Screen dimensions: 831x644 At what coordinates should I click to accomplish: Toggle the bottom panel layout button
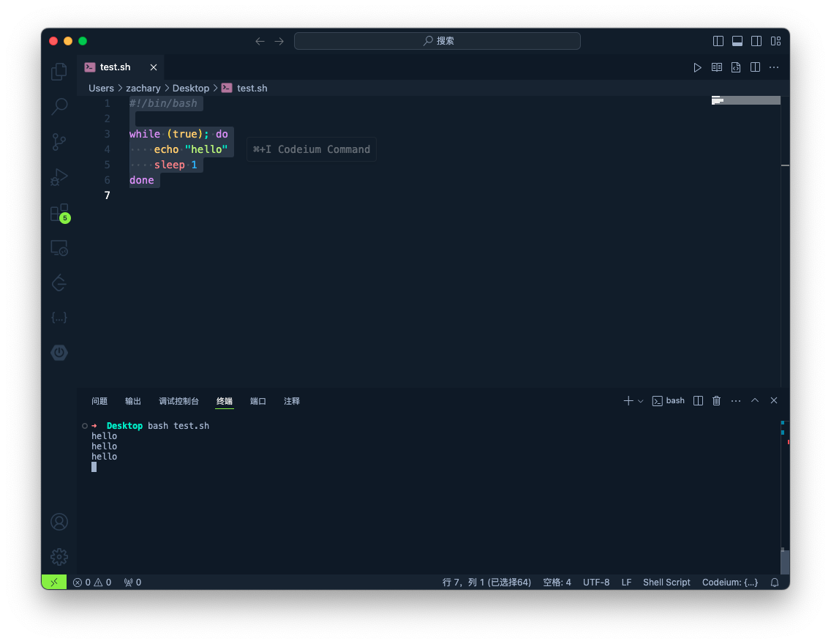coord(737,41)
